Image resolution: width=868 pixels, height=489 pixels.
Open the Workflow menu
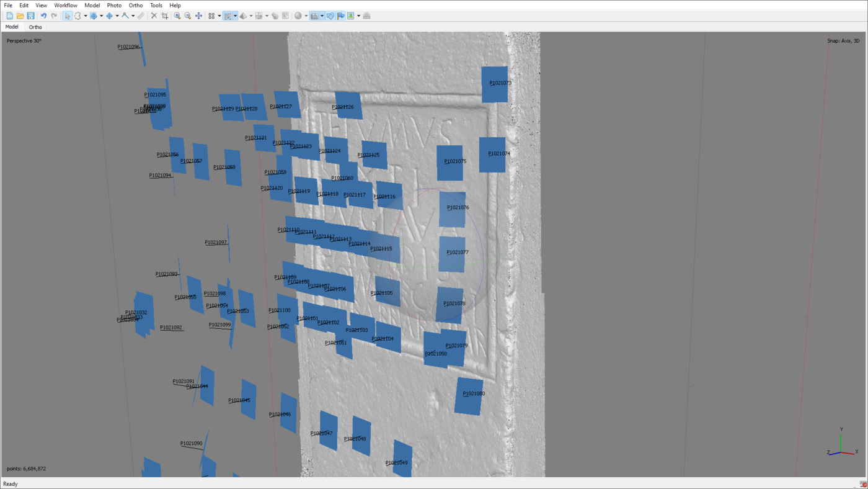tap(66, 5)
